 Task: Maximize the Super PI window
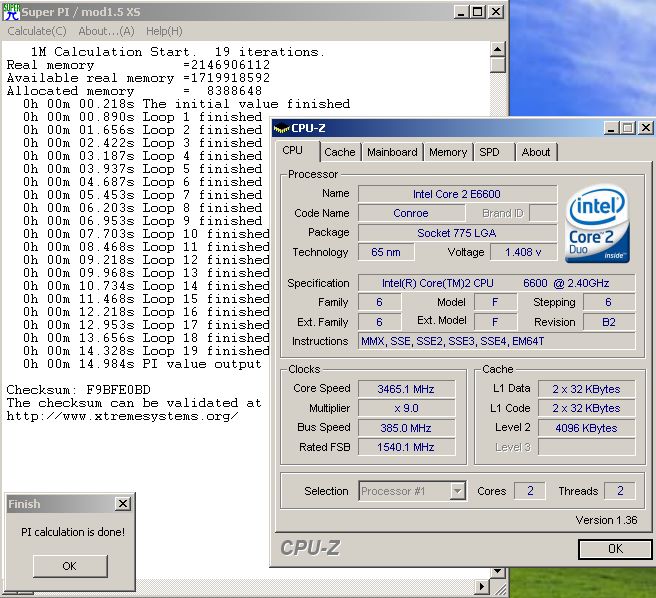pyautogui.click(x=477, y=12)
